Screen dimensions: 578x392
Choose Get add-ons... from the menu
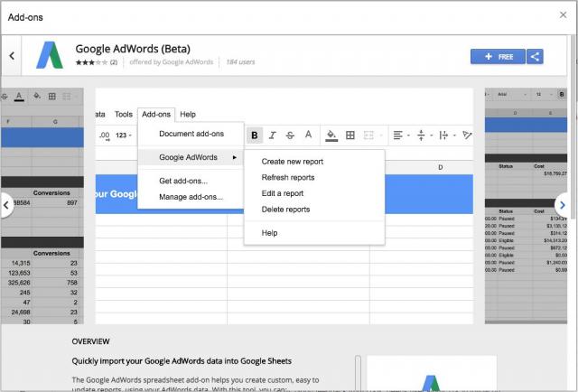coord(191,181)
